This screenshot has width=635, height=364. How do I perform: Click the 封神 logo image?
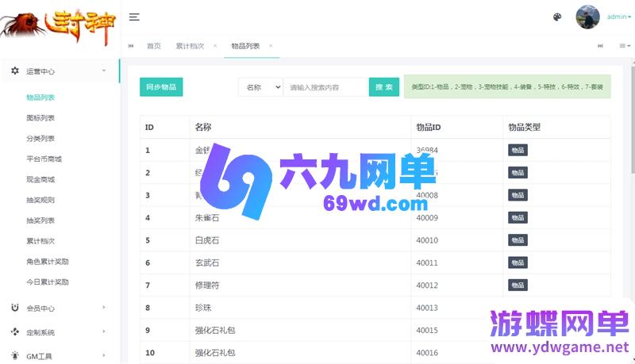(x=58, y=26)
